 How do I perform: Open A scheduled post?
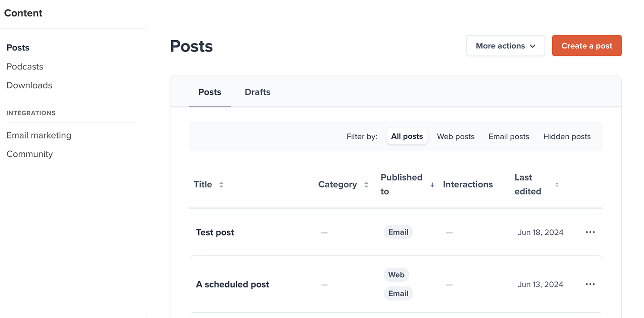pyautogui.click(x=233, y=284)
